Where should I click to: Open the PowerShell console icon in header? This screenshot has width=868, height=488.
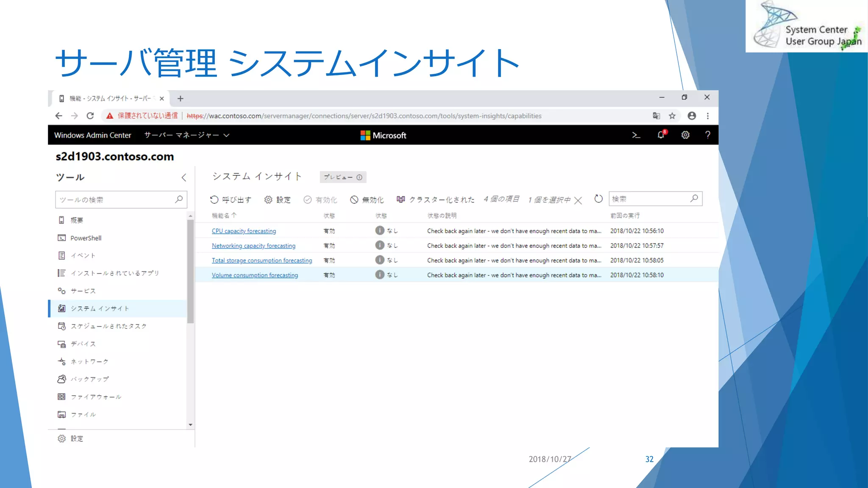pyautogui.click(x=636, y=135)
